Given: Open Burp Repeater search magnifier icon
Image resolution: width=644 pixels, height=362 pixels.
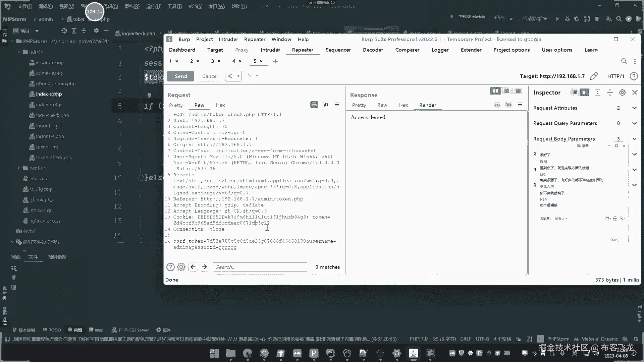Looking at the screenshot, I should coord(624,61).
